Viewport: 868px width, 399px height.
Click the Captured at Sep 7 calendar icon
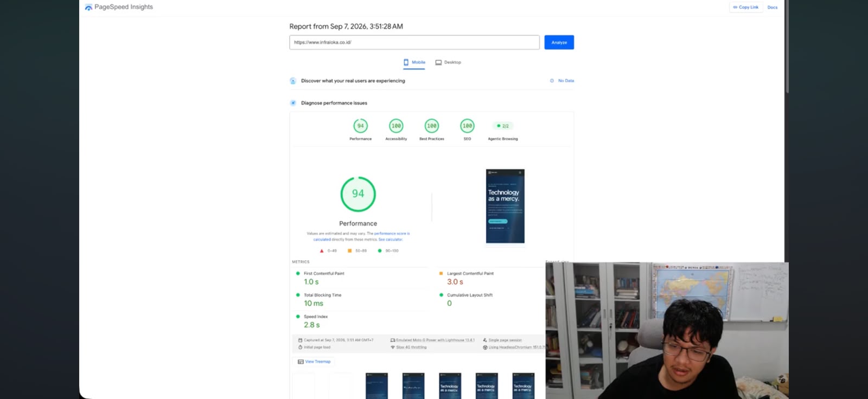click(301, 340)
